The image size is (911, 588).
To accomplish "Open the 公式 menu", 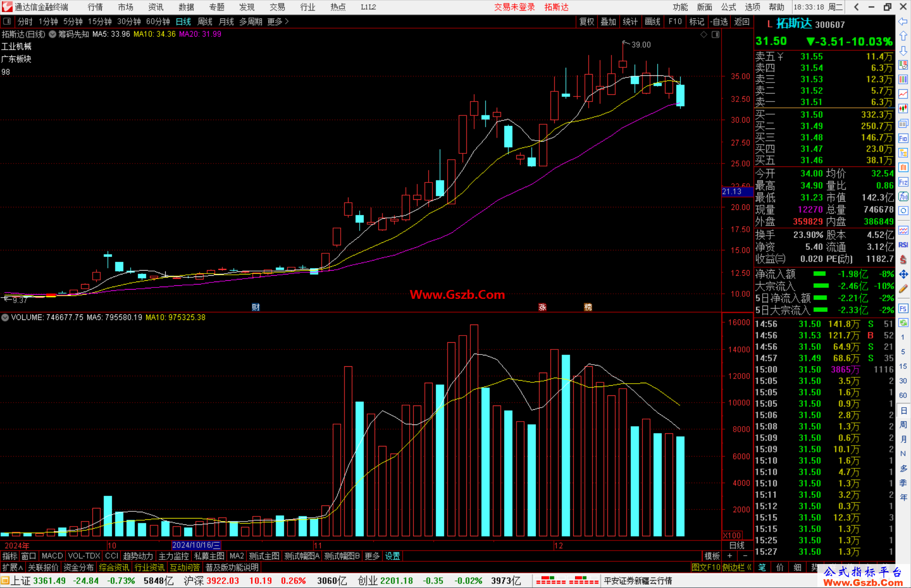I will coord(728,7).
